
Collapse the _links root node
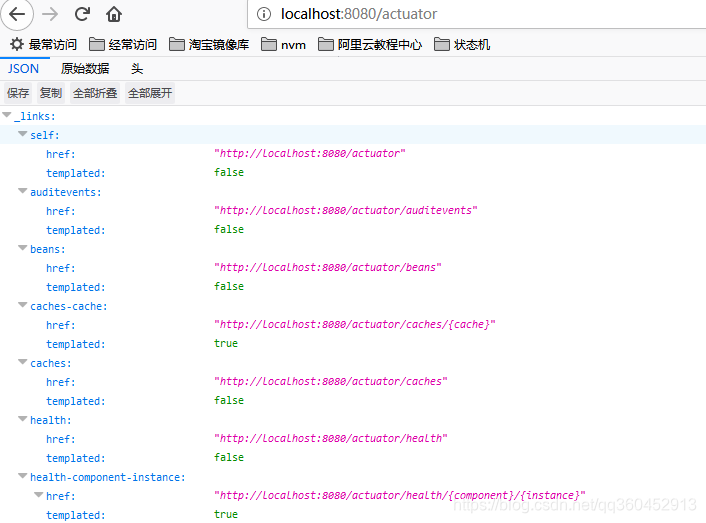[x=7, y=115]
